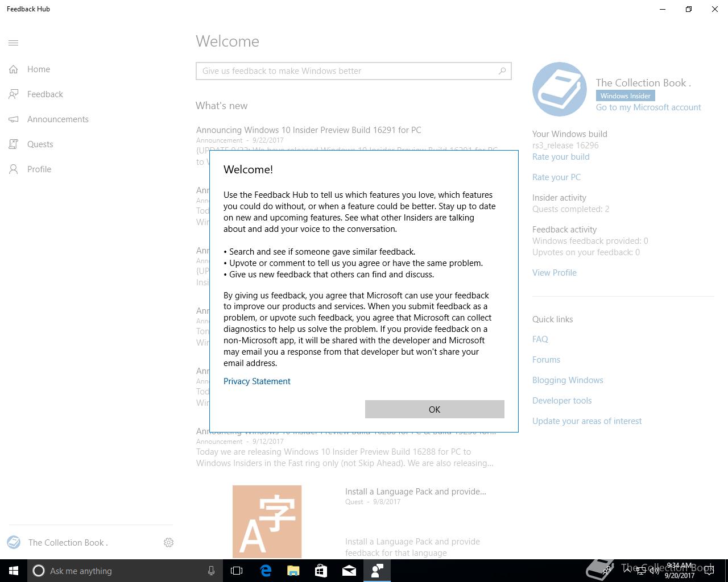Click the search magnifier icon
Screen dimensions: 728x582
[x=502, y=71]
